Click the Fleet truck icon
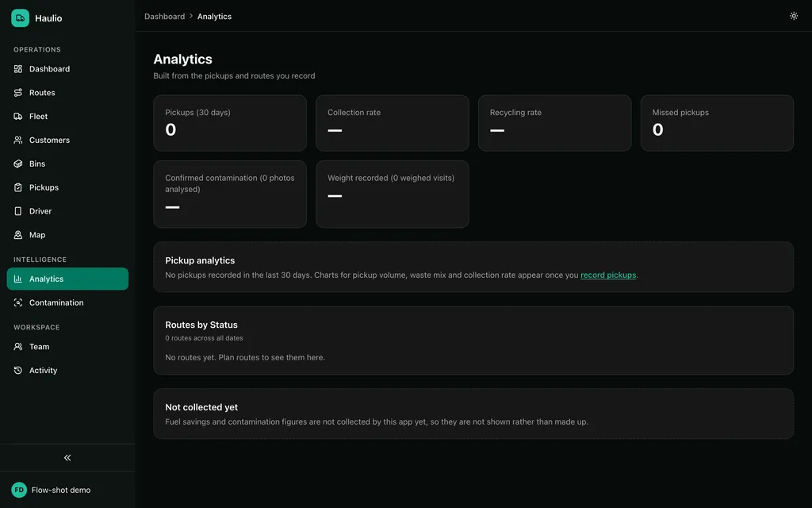This screenshot has height=508, width=812. tap(18, 116)
